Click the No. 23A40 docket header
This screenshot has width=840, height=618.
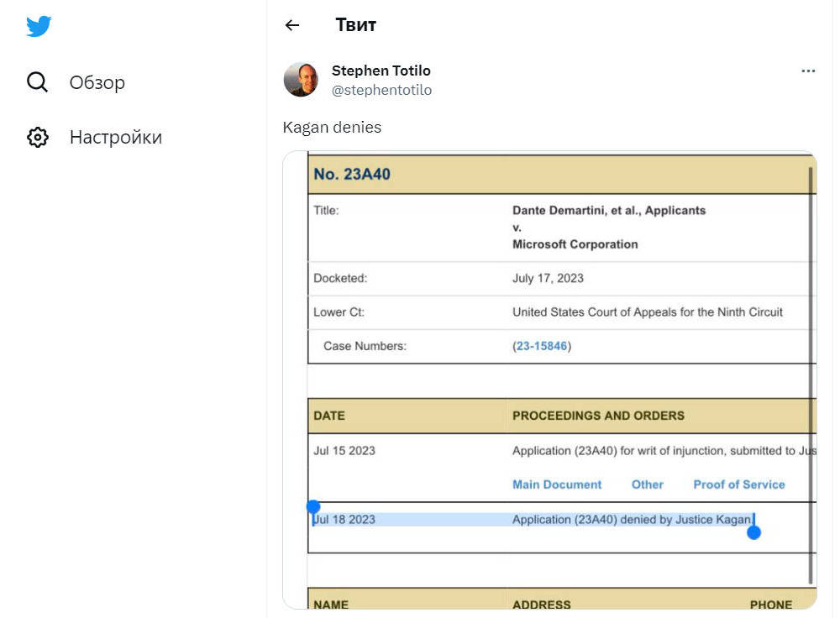pos(352,175)
